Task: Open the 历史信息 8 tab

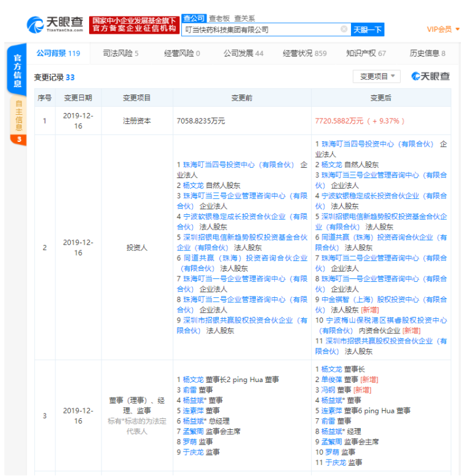Action: pyautogui.click(x=427, y=53)
